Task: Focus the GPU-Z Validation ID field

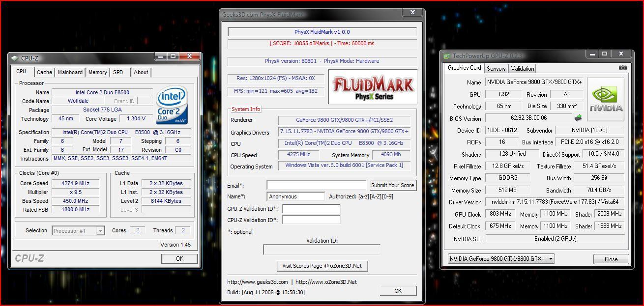Action: 311,209
